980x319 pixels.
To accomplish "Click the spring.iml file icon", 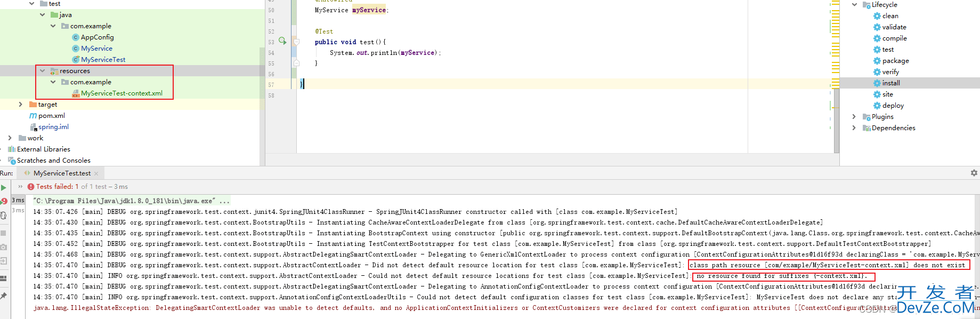I will 33,127.
